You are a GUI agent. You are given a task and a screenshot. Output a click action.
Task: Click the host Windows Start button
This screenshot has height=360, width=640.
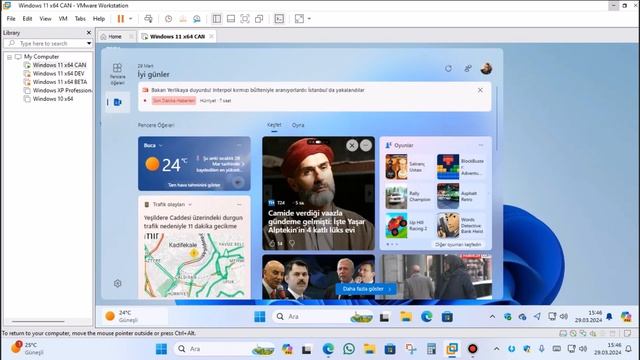(x=161, y=349)
